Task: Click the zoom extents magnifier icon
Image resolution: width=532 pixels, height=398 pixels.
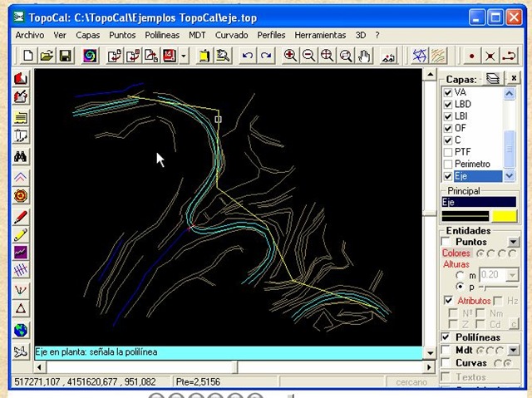Action: pos(327,56)
